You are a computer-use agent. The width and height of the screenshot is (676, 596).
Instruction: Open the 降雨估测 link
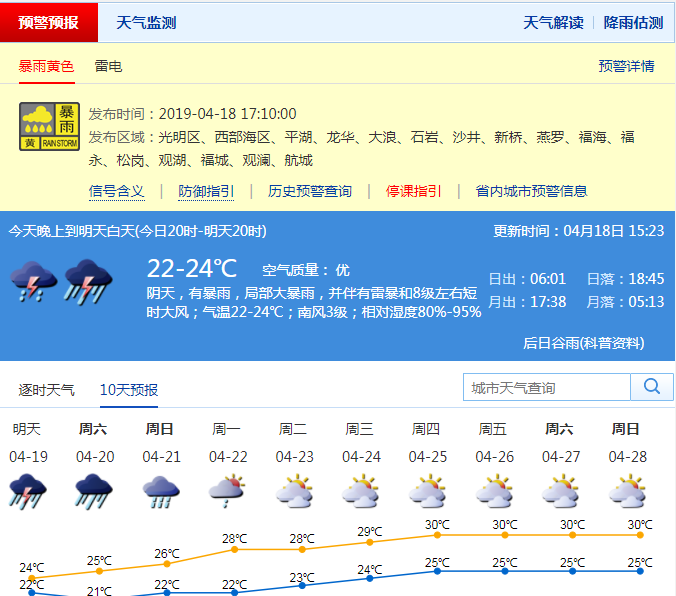633,22
